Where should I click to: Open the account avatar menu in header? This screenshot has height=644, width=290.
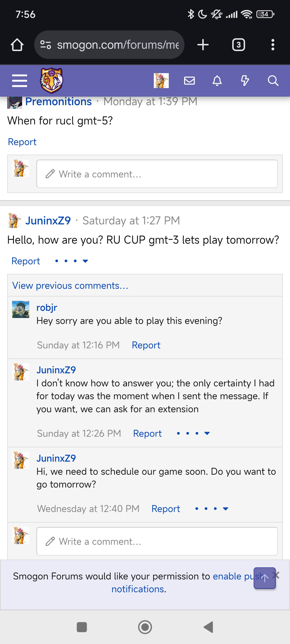[x=161, y=81]
